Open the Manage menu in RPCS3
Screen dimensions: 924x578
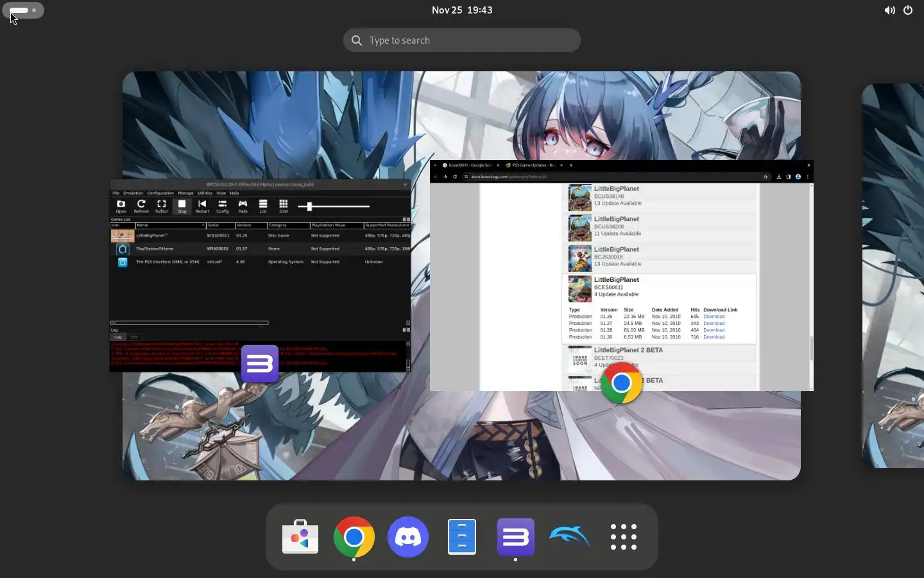[185, 193]
